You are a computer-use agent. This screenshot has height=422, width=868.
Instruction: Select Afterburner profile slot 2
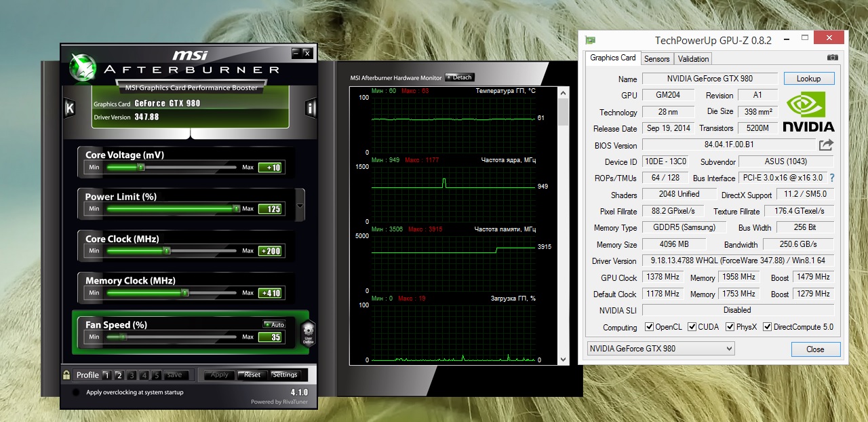119,375
